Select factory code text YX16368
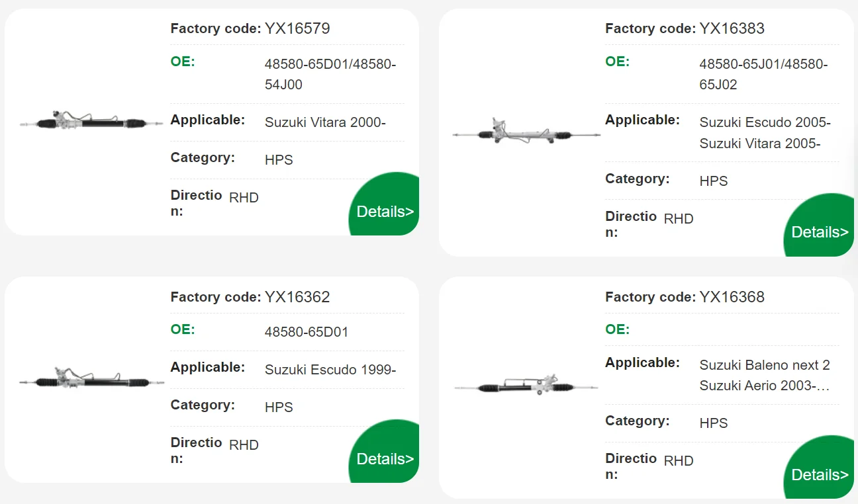 (732, 297)
